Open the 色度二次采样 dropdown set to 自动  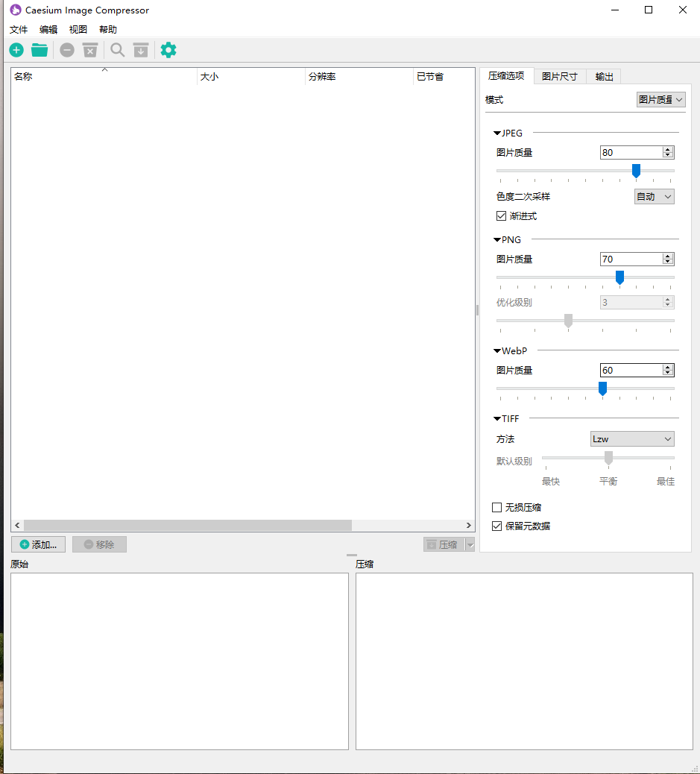pos(654,197)
